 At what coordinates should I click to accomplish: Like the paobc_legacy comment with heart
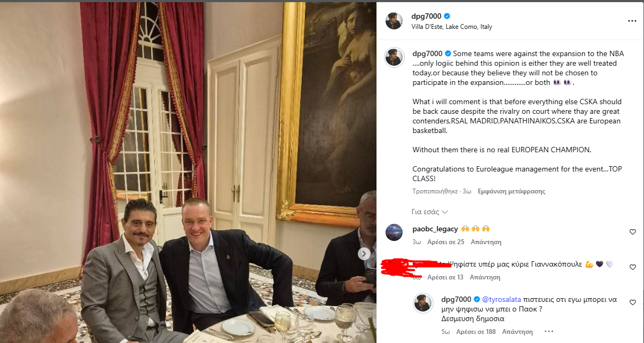coord(633,232)
